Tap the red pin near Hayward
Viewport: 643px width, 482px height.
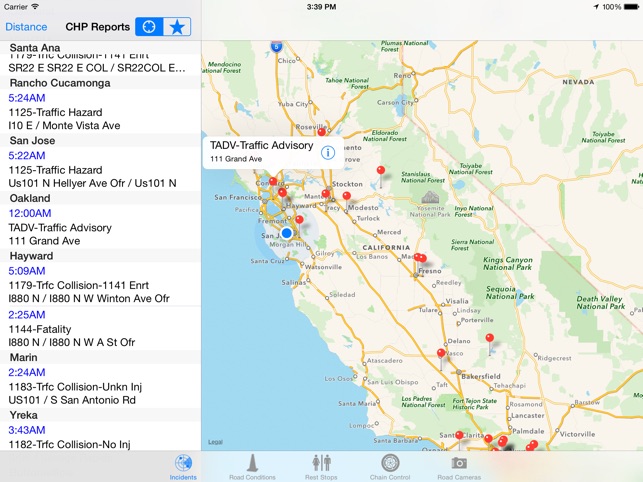[282, 192]
